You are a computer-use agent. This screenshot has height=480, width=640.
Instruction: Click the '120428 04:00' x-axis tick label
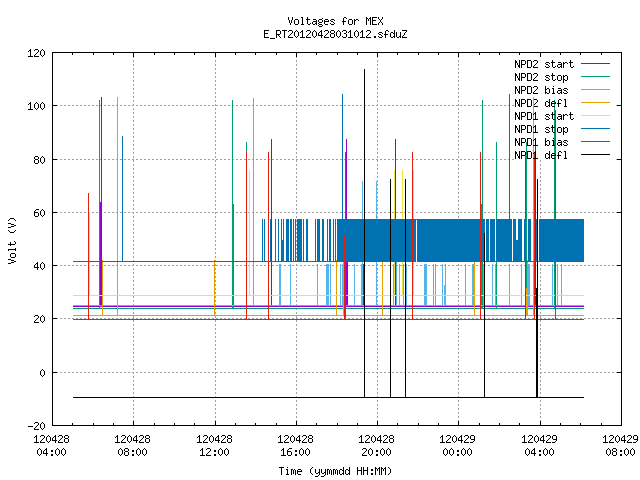(51, 446)
